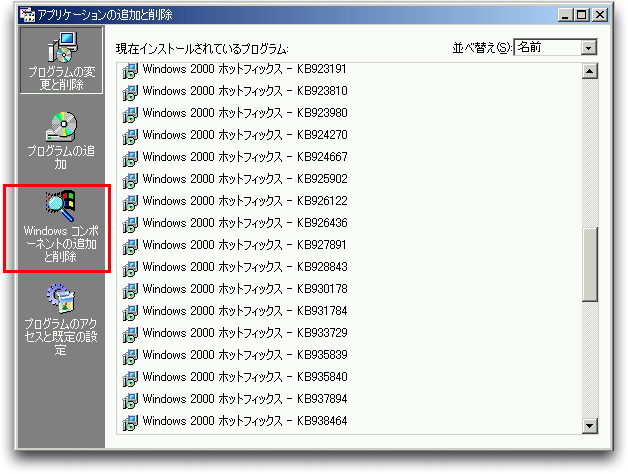Open the 並べ替え sort dropdown arrow
Viewport: 628px width, 474px height.
click(x=588, y=48)
